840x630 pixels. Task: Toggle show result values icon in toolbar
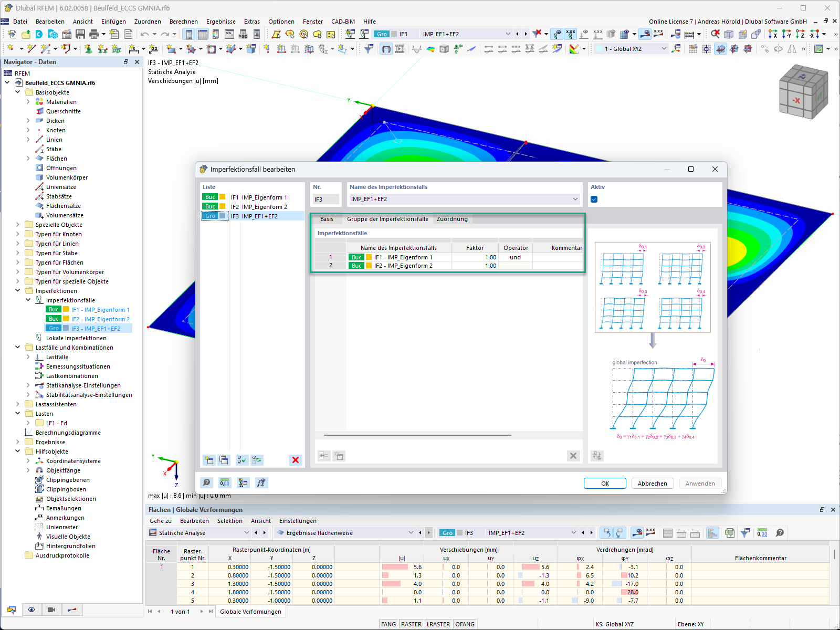[x=658, y=34]
